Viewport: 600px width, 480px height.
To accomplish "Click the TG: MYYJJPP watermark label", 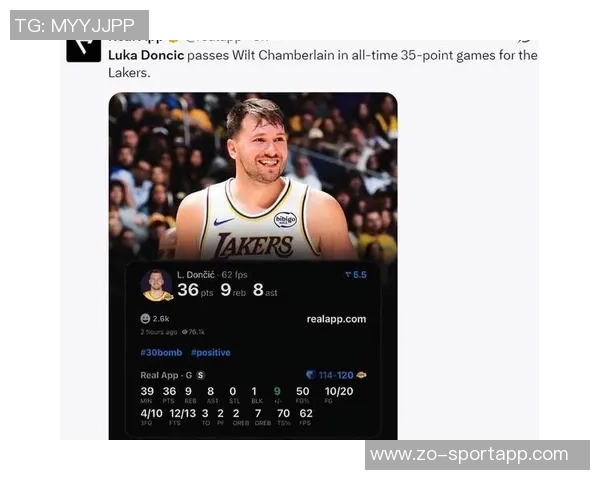I will pyautogui.click(x=79, y=25).
